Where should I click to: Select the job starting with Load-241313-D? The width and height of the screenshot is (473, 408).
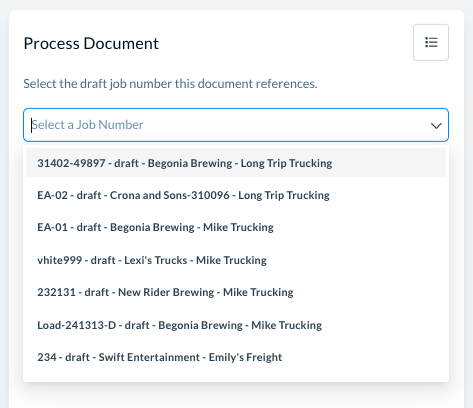236,325
